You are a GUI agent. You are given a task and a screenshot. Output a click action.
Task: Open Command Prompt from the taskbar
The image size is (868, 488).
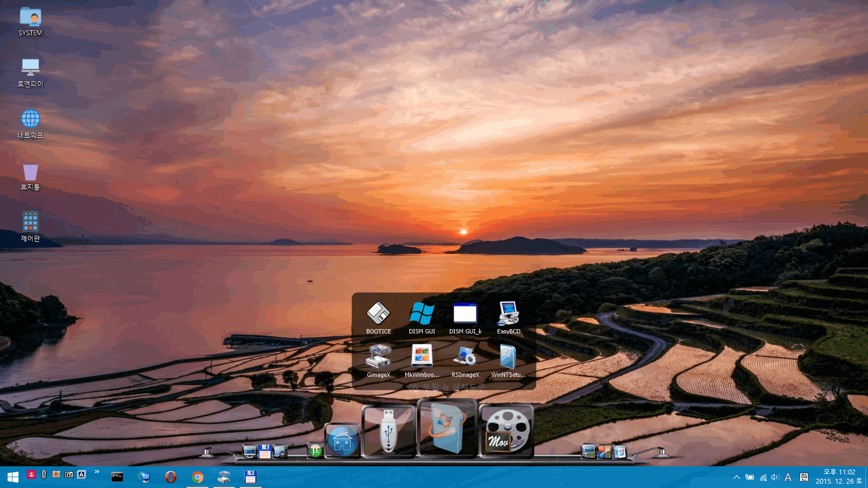click(x=117, y=477)
